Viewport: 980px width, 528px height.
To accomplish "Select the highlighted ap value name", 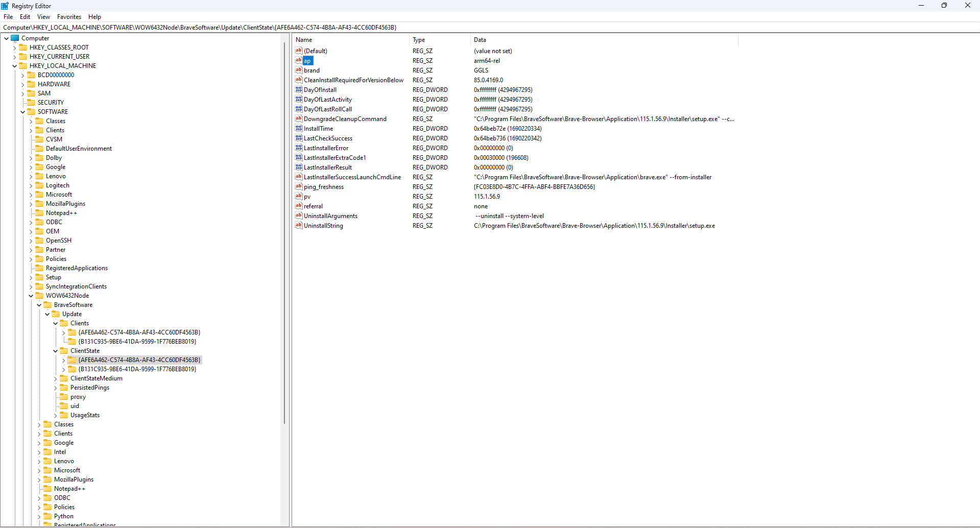I will pos(307,60).
